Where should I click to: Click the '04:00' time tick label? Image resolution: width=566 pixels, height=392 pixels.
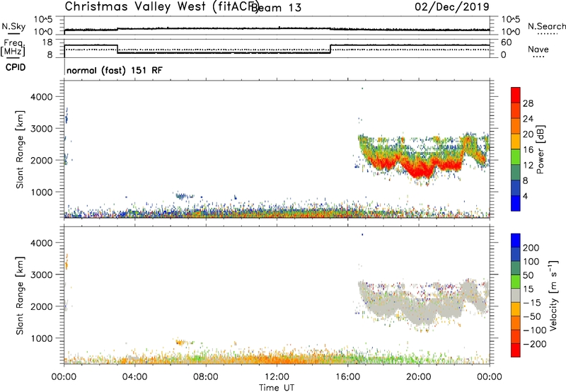pos(134,377)
